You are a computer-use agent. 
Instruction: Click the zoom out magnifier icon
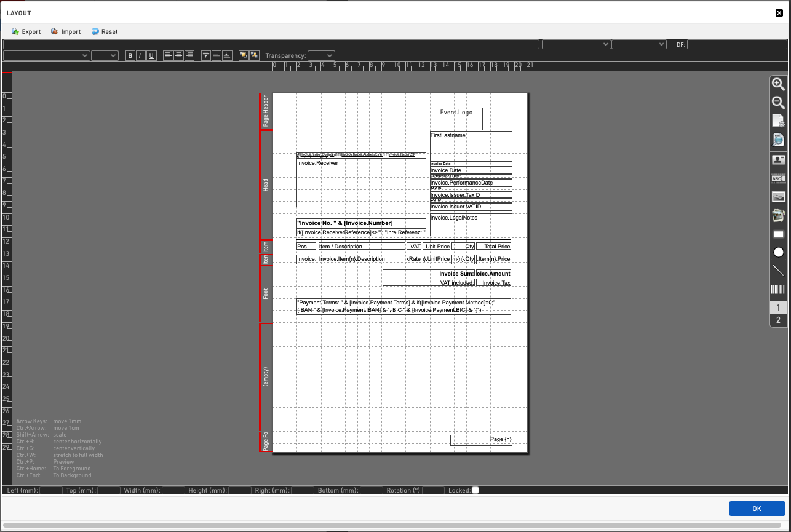[x=778, y=103]
